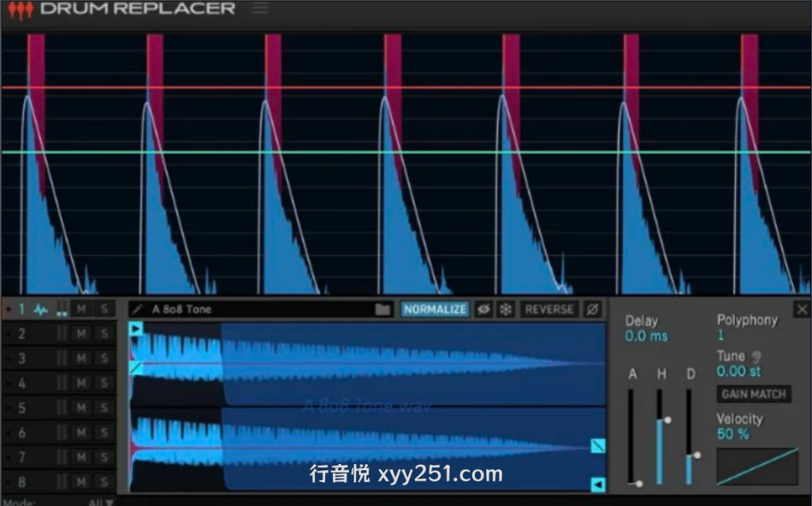Click the Velocity 50 % value
Viewport: 812px width, 506px height.
(733, 434)
